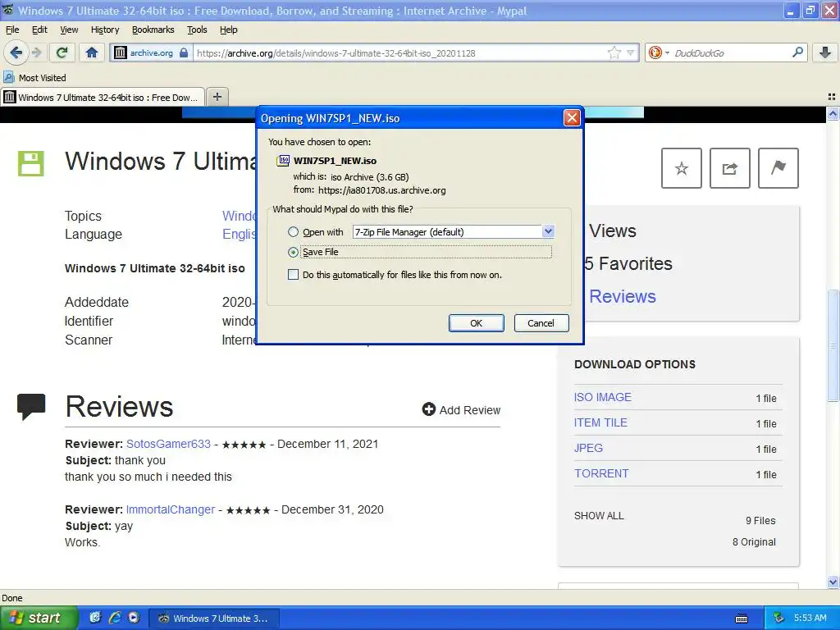Viewport: 840px width, 630px height.
Task: Open the View menu
Action: pos(69,30)
